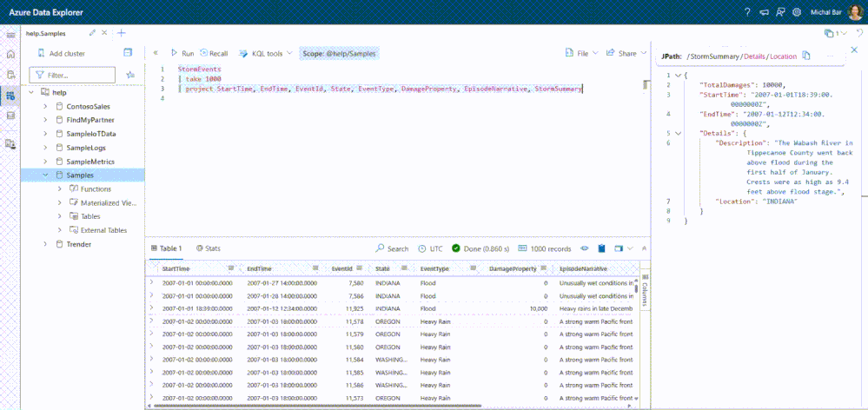Open the EndTime column menu icon
868x410 pixels.
(315, 268)
